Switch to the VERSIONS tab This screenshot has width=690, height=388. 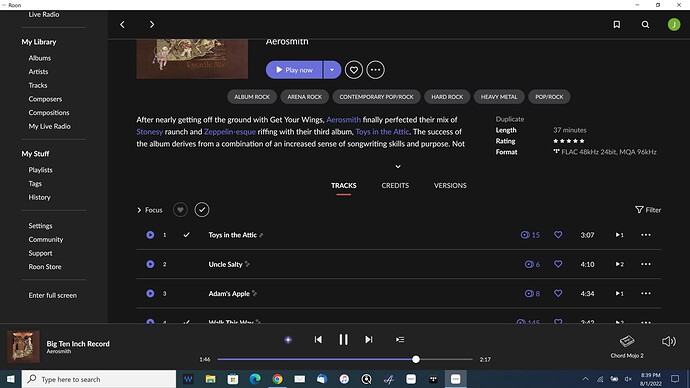point(450,186)
